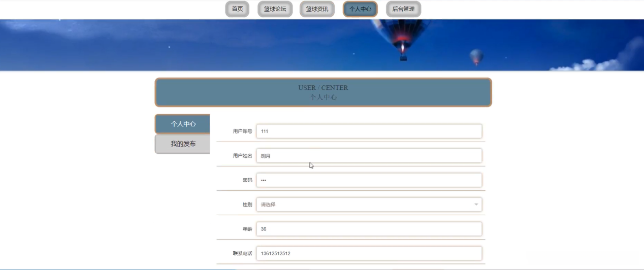Select 个人中心 in the top navigation bar
Screen dimensions: 644x270
pos(360,9)
